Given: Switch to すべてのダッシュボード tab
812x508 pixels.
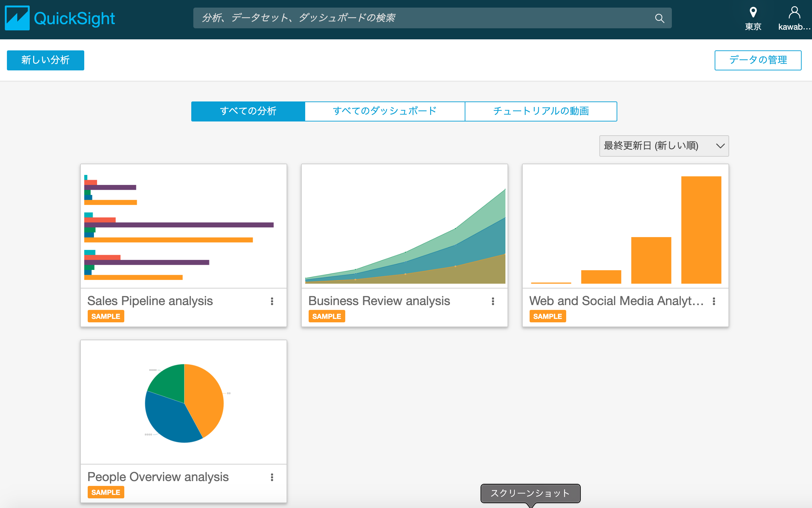Looking at the screenshot, I should [385, 111].
